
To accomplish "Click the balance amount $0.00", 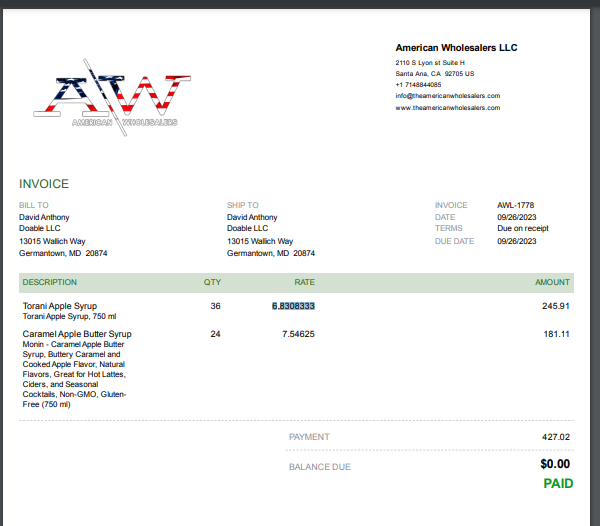I will [x=555, y=464].
